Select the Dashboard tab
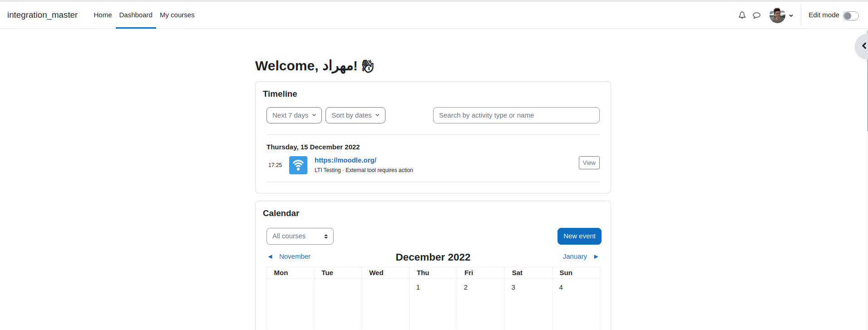Viewport: 868px width, 330px height. point(136,15)
